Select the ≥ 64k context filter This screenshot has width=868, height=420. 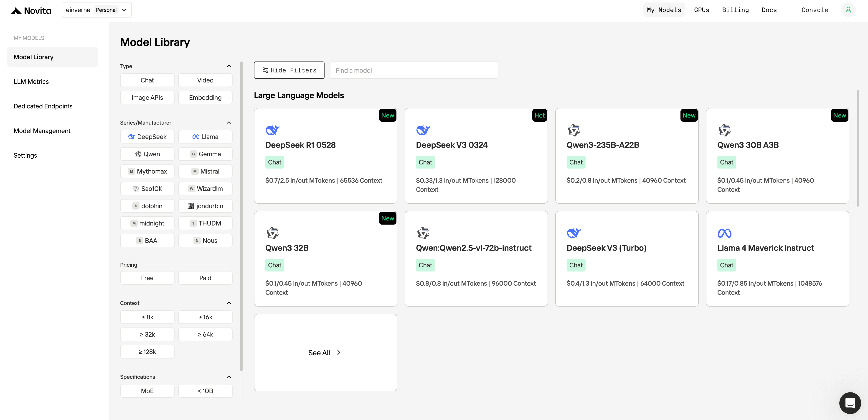[205, 334]
